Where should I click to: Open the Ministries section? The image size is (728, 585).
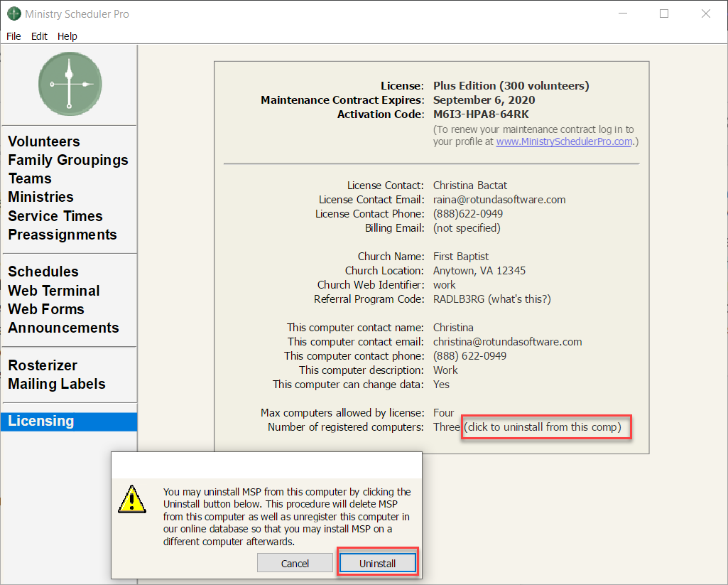tap(41, 197)
